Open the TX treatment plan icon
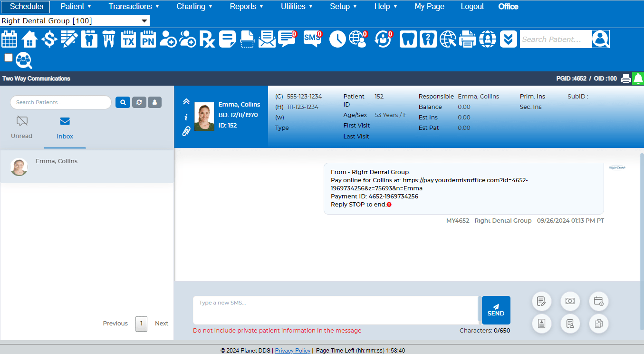644x354 pixels. pyautogui.click(x=128, y=39)
